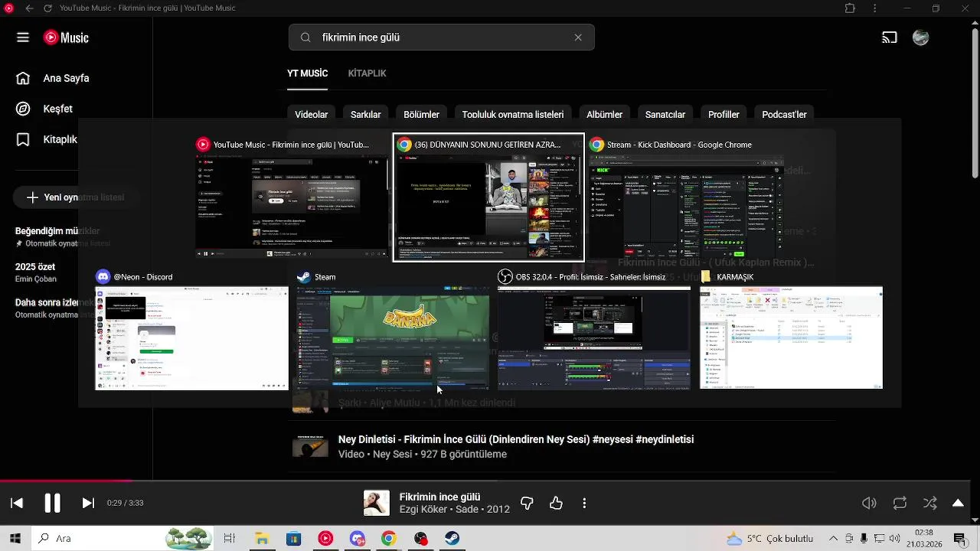Expand the system tray hidden icons chevron
This screenshot has width=980, height=551.
(x=833, y=539)
